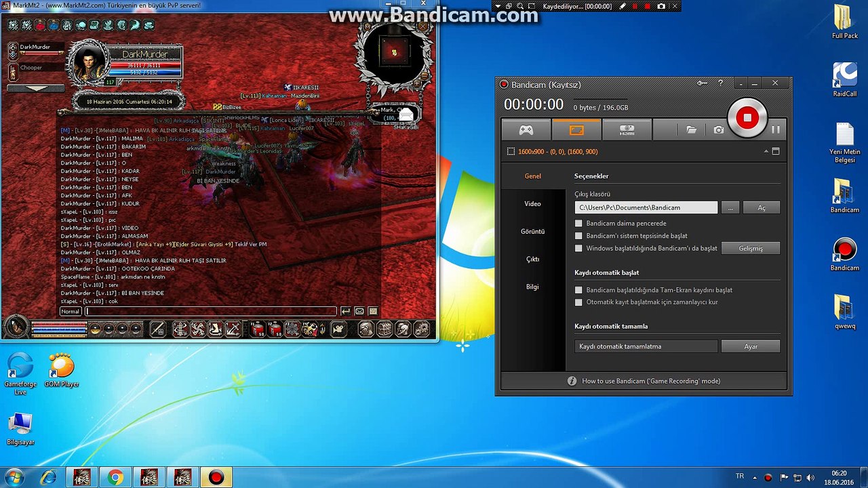Open the Yeni Metin Belgesi file
Screen dimensions: 868x488
(845, 142)
